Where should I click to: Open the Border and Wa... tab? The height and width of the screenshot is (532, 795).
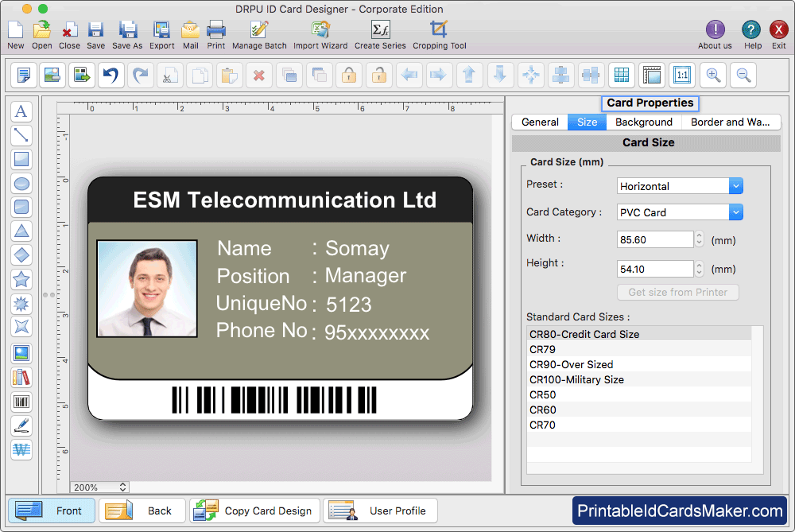tap(731, 122)
